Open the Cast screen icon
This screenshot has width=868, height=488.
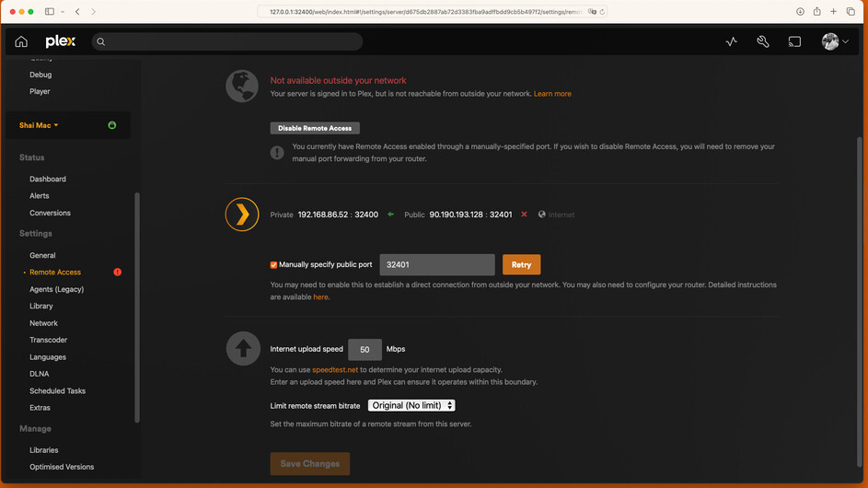pyautogui.click(x=794, y=41)
